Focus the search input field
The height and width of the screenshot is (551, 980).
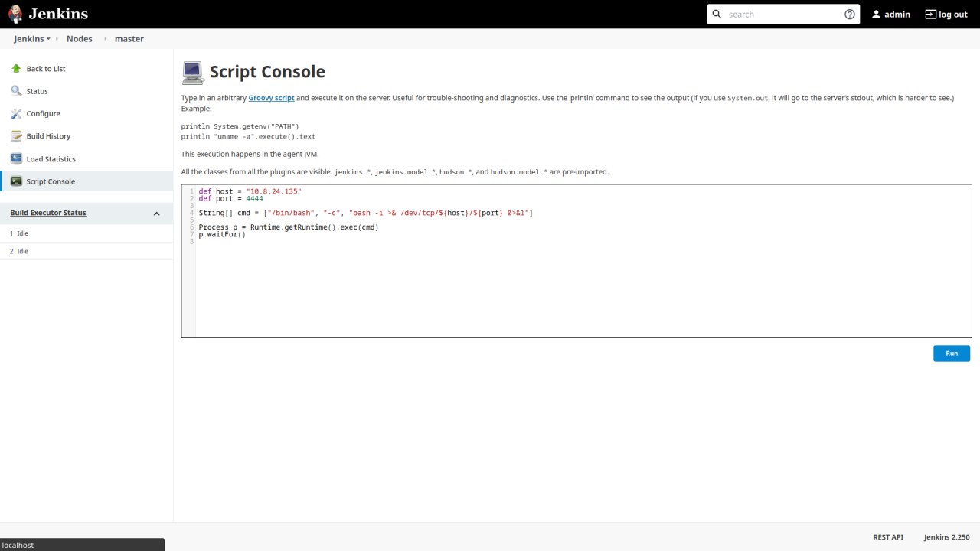coord(783,14)
